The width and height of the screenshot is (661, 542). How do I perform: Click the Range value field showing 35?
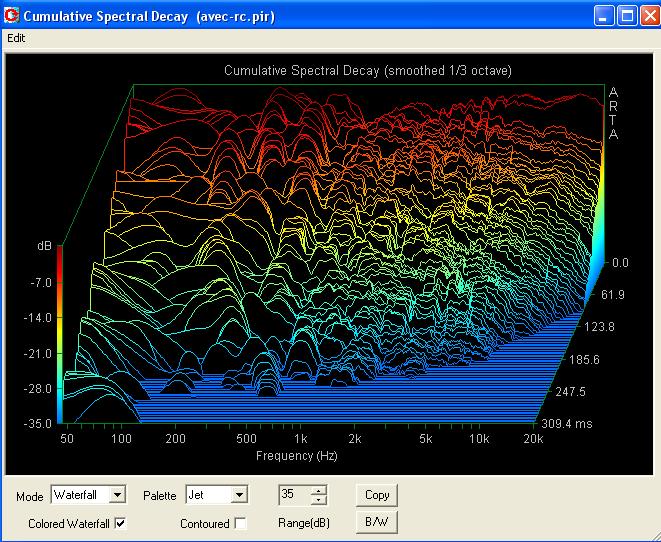pos(295,495)
